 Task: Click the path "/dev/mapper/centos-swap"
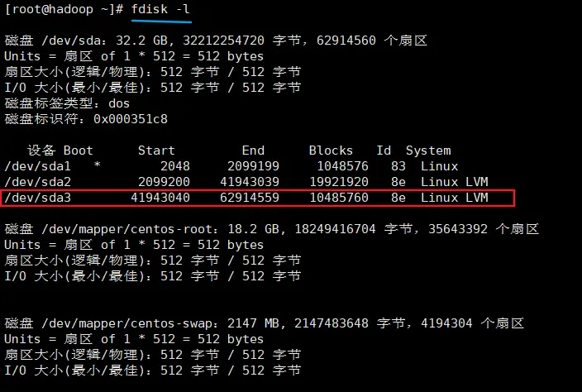[126, 323]
